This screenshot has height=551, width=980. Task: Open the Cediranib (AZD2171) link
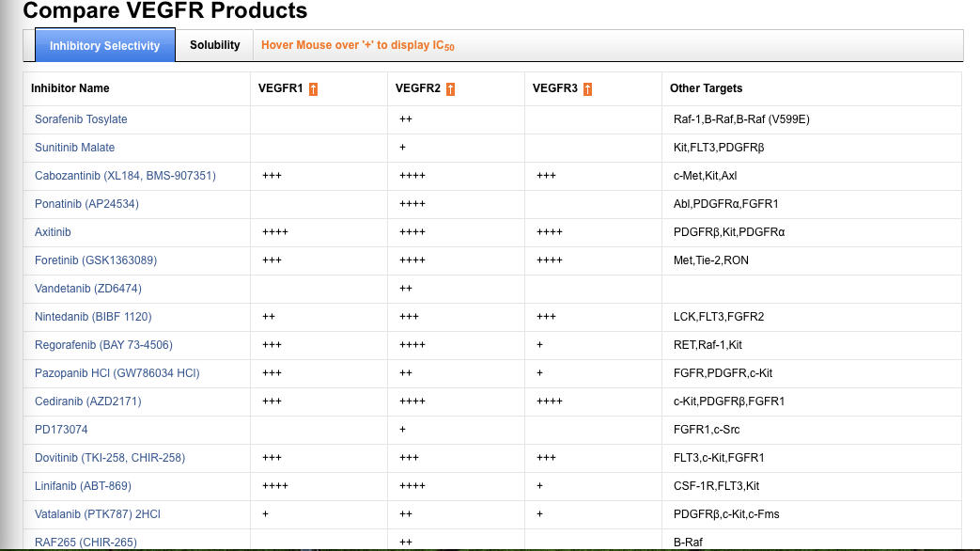pos(87,401)
